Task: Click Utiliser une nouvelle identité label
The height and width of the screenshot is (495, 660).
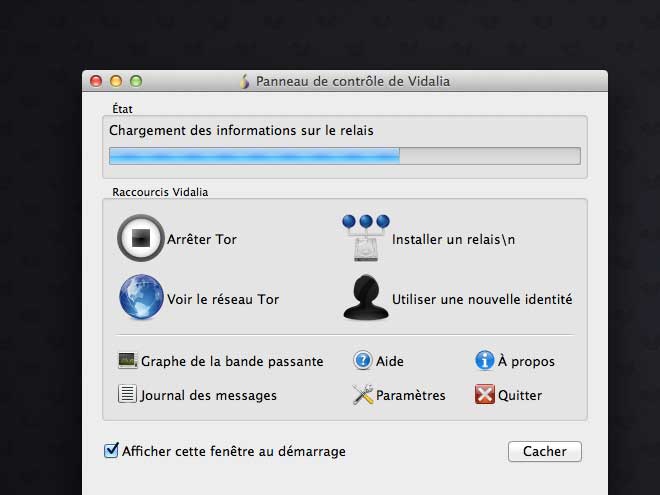Action: (482, 299)
